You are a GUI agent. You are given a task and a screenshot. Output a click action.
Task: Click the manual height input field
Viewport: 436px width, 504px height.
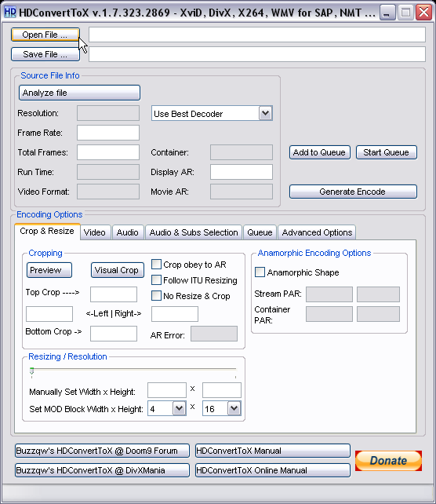coord(222,390)
